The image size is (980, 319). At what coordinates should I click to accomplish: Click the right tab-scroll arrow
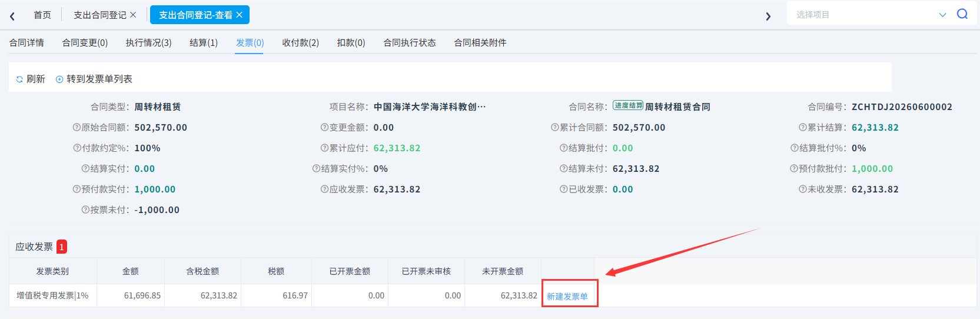(768, 16)
